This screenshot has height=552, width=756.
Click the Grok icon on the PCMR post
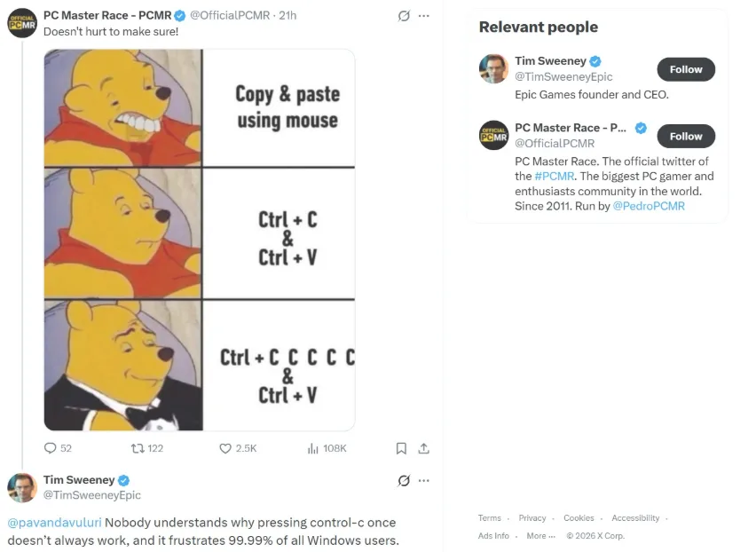(x=404, y=16)
